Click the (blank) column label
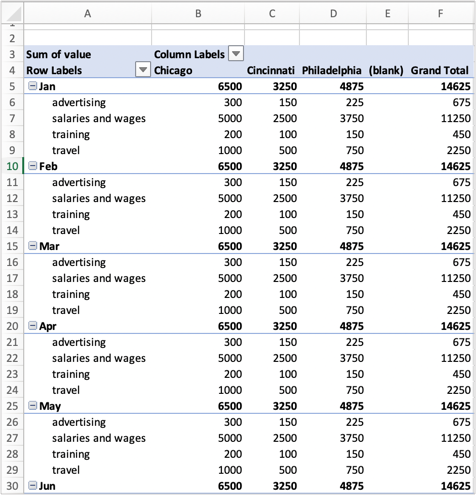The image size is (476, 495). pyautogui.click(x=386, y=70)
